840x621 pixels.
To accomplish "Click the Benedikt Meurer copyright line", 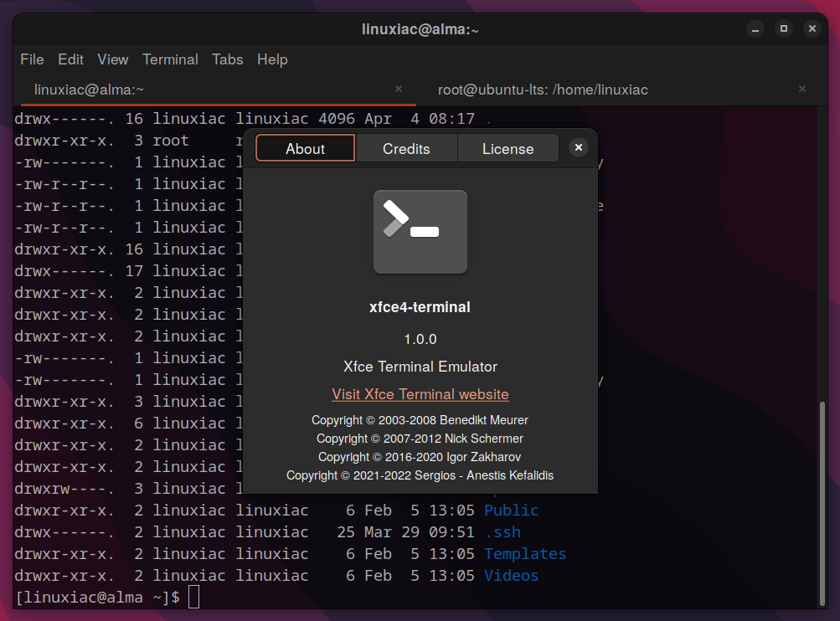I will click(x=420, y=420).
